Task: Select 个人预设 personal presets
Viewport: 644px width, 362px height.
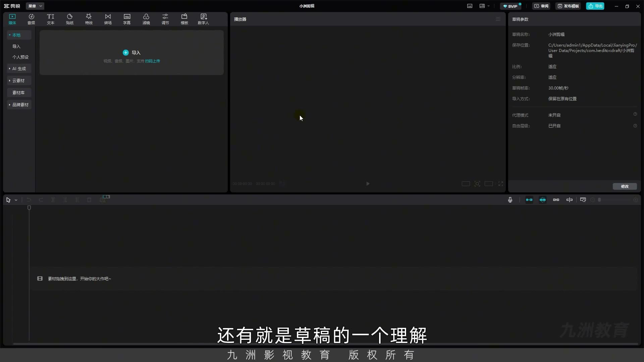Action: (20, 57)
